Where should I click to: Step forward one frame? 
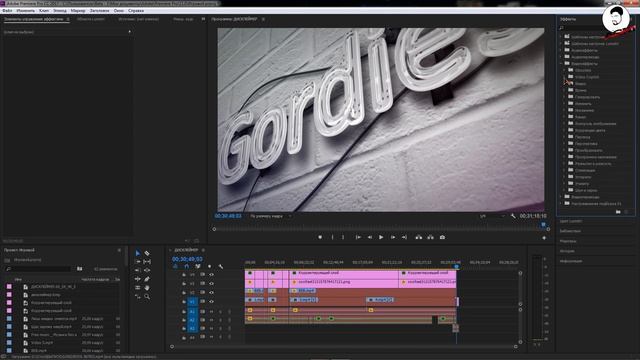tap(393, 237)
